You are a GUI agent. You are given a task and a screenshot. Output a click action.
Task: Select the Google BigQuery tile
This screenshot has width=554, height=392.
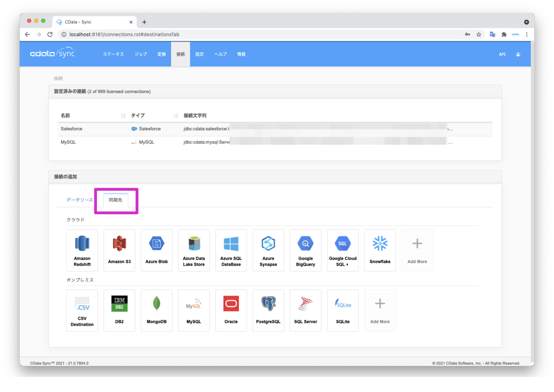pyautogui.click(x=306, y=250)
